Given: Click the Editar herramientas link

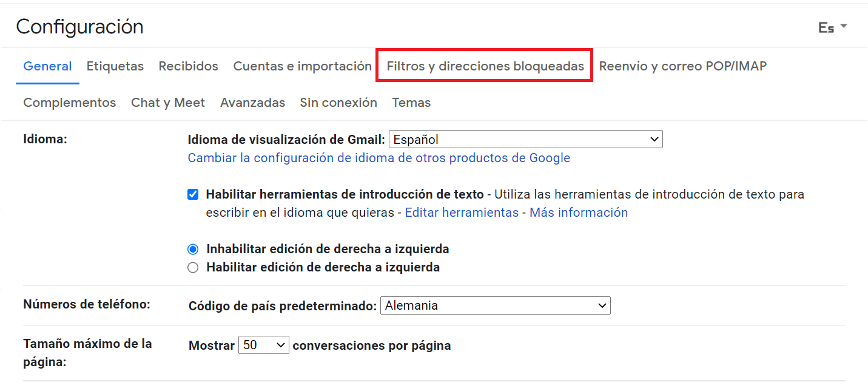Looking at the screenshot, I should pyautogui.click(x=462, y=213).
